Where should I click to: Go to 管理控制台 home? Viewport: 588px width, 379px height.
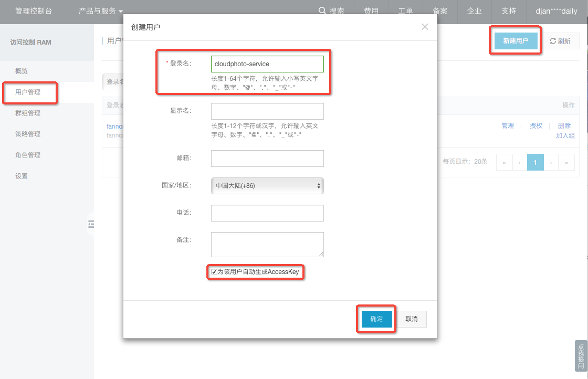point(34,11)
